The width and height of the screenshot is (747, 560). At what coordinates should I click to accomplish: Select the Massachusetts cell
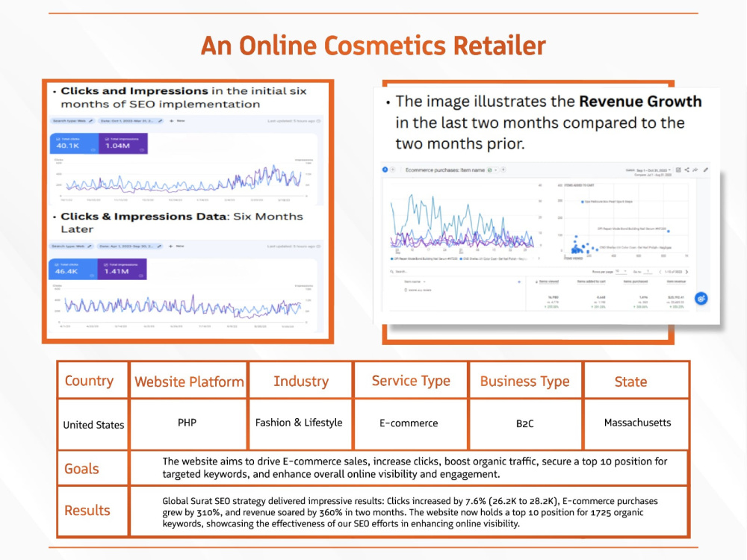click(x=637, y=423)
